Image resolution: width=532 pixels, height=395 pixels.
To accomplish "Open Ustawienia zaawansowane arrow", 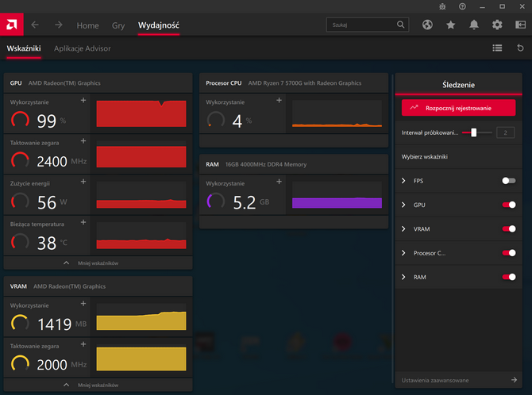I will tap(514, 380).
